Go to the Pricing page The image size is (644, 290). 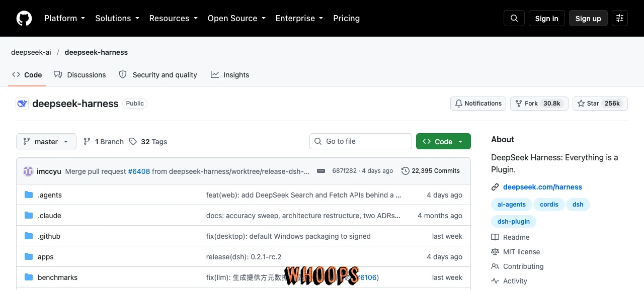pyautogui.click(x=347, y=18)
